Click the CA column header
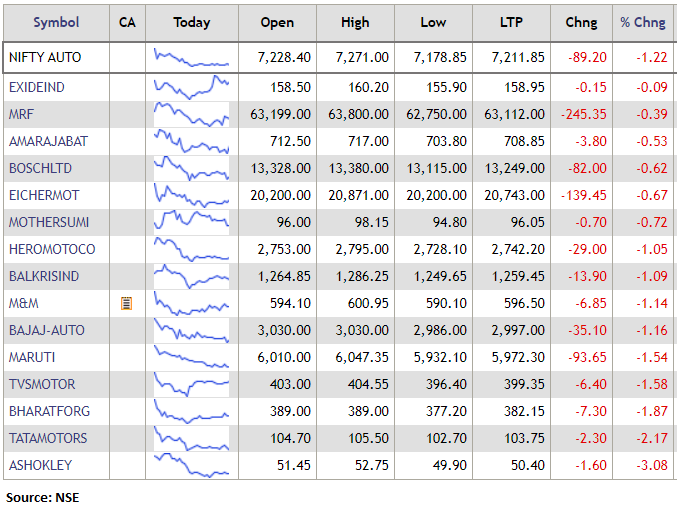677x514 pixels. click(x=127, y=22)
